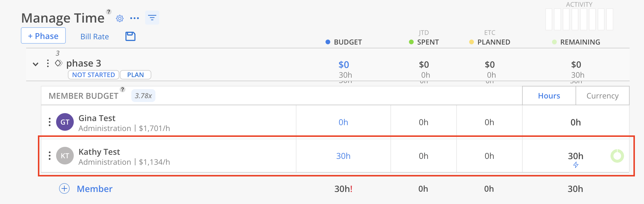Viewport: 644px width, 204px height.
Task: Edit Kathy Test's 30h budget value
Action: coord(343,156)
